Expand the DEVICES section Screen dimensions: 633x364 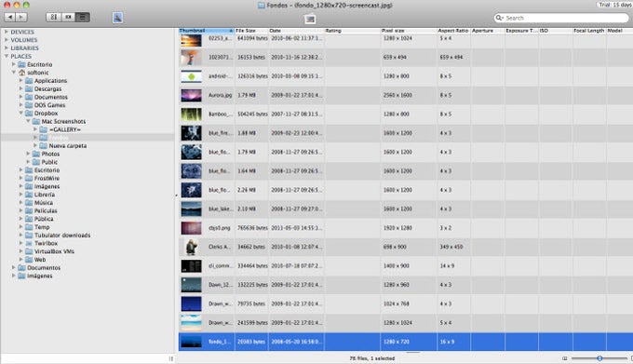7,32
